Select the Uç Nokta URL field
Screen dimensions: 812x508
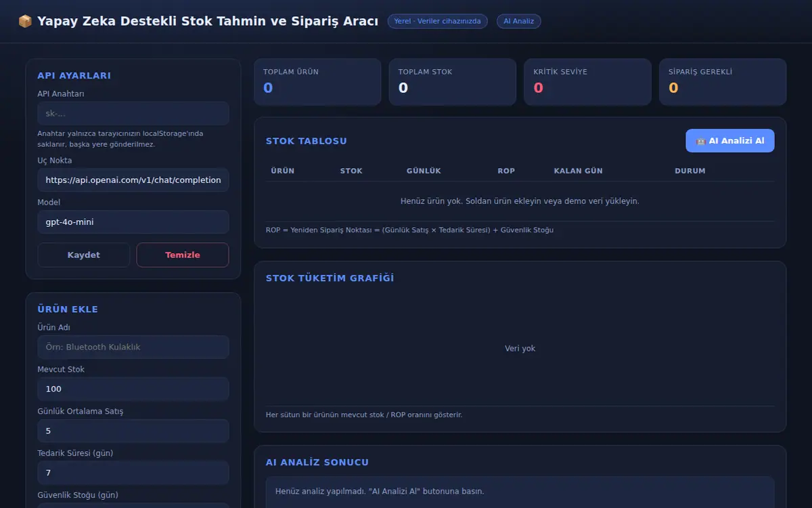pos(133,180)
